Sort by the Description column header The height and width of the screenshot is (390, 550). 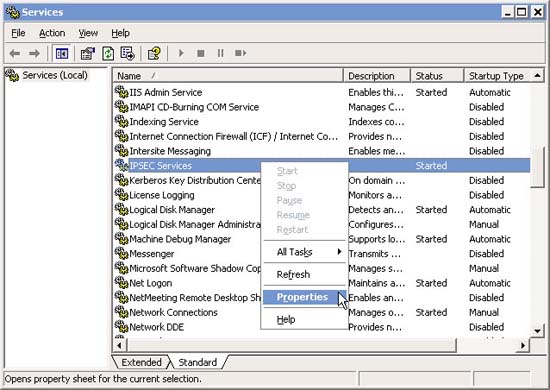(377, 76)
